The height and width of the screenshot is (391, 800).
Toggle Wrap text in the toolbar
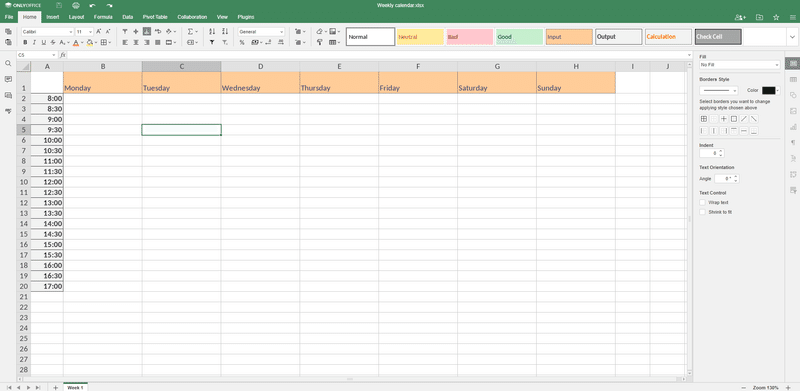click(x=158, y=32)
